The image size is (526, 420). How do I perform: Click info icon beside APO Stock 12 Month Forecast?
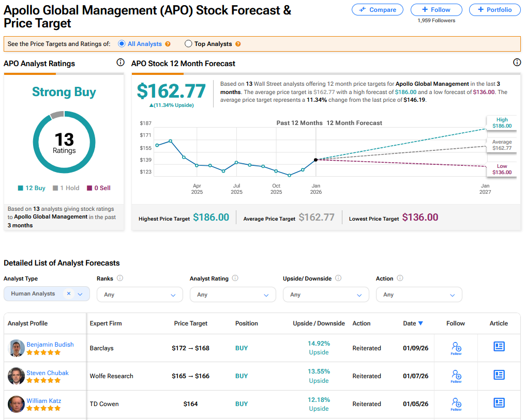(517, 63)
